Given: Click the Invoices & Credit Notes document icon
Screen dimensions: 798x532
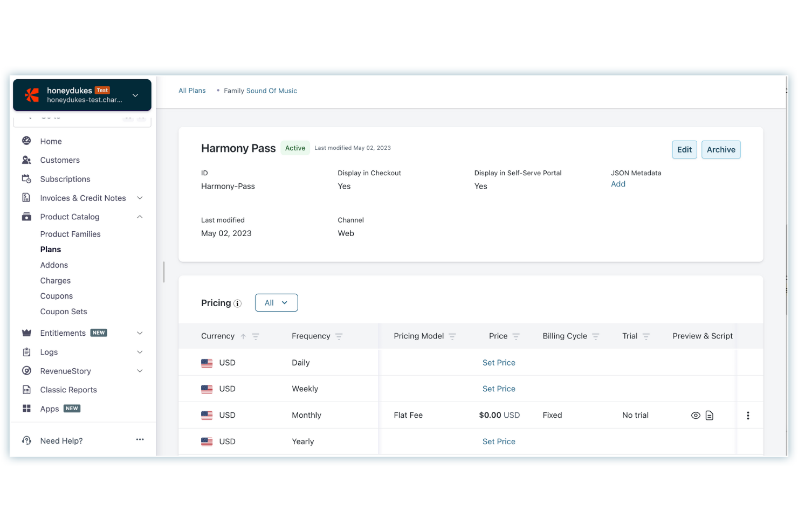Looking at the screenshot, I should (26, 197).
